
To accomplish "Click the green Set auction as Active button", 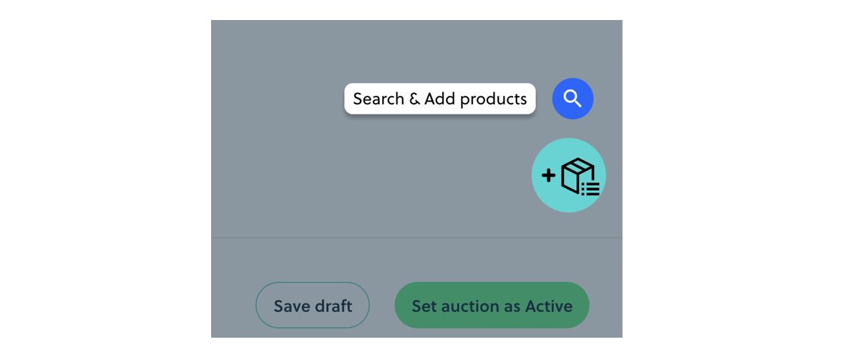I will coord(492,305).
